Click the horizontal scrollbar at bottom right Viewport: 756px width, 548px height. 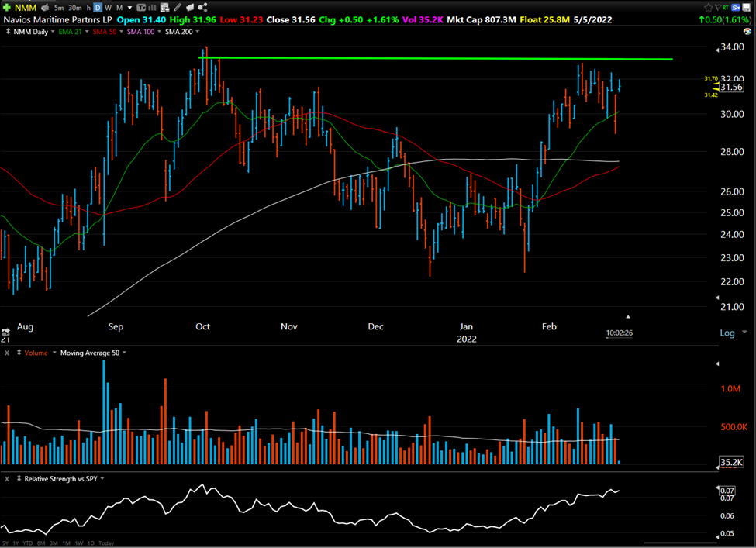click(680, 543)
